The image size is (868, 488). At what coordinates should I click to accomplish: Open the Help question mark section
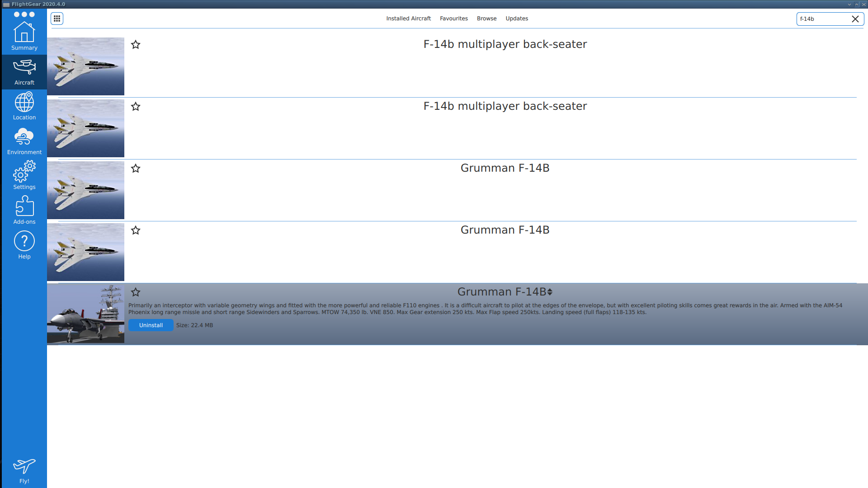click(24, 246)
